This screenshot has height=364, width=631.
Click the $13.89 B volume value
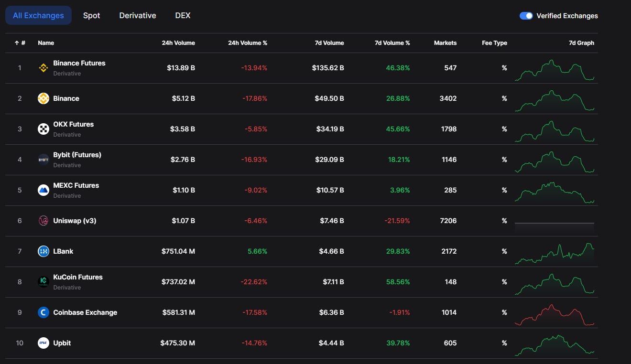pos(181,68)
